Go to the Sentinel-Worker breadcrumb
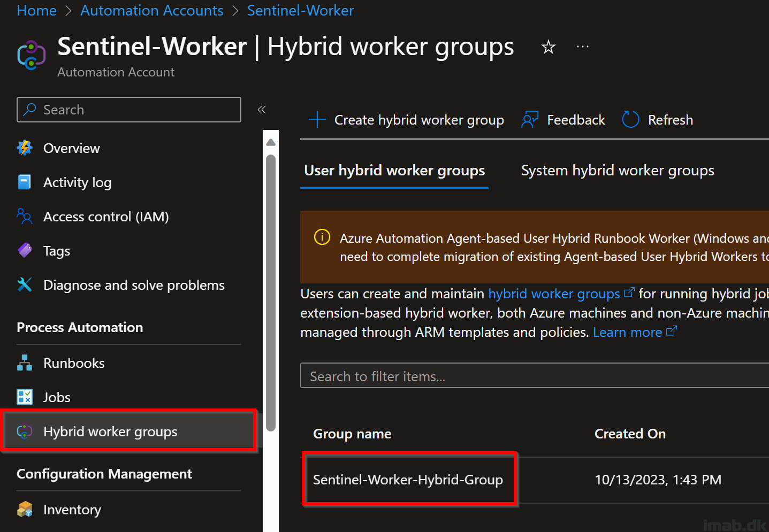 [x=300, y=10]
